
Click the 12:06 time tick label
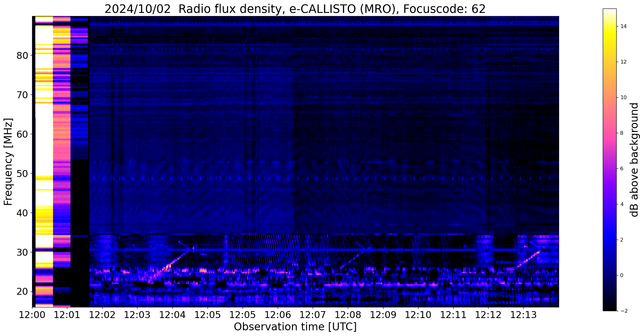click(278, 315)
